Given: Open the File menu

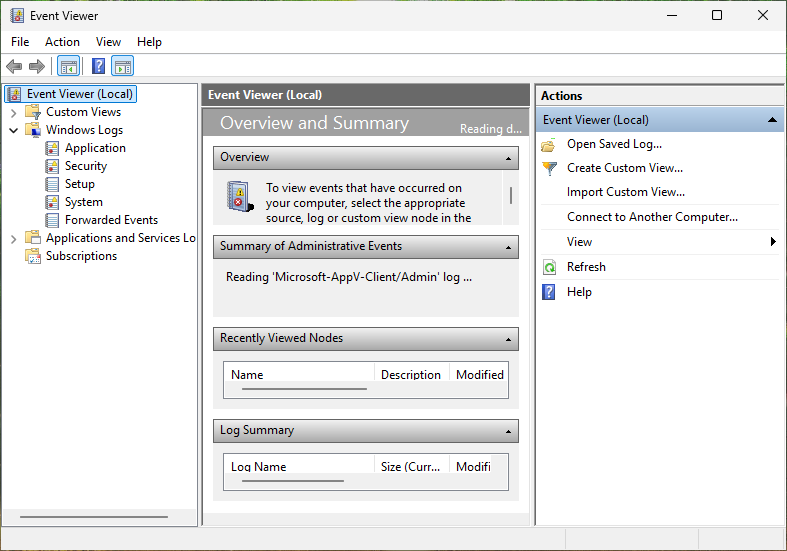Looking at the screenshot, I should pos(20,42).
